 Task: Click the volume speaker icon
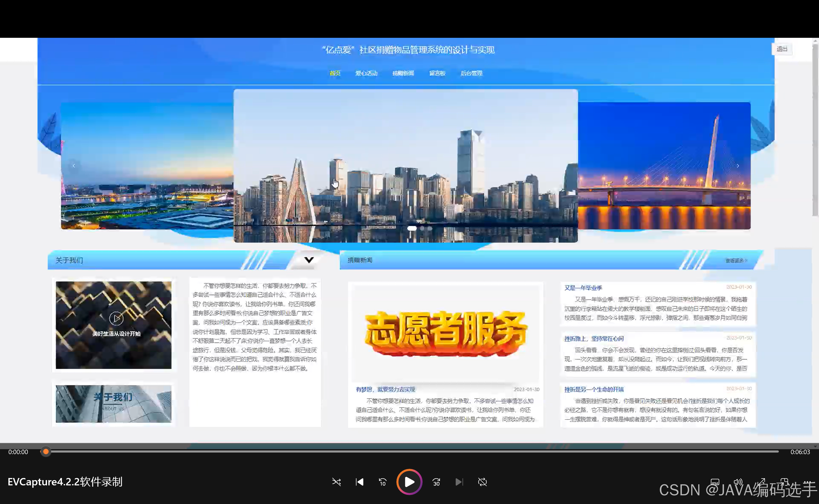pos(738,482)
